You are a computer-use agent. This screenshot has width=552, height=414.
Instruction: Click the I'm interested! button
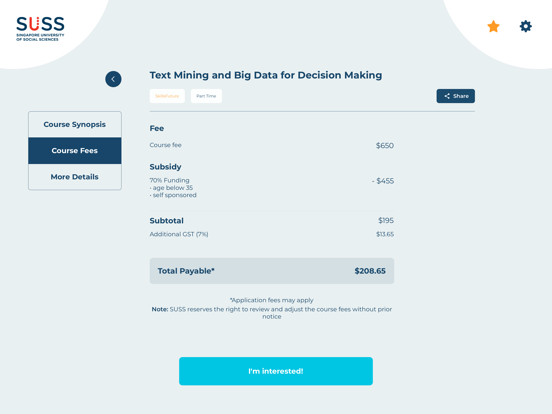click(x=276, y=371)
